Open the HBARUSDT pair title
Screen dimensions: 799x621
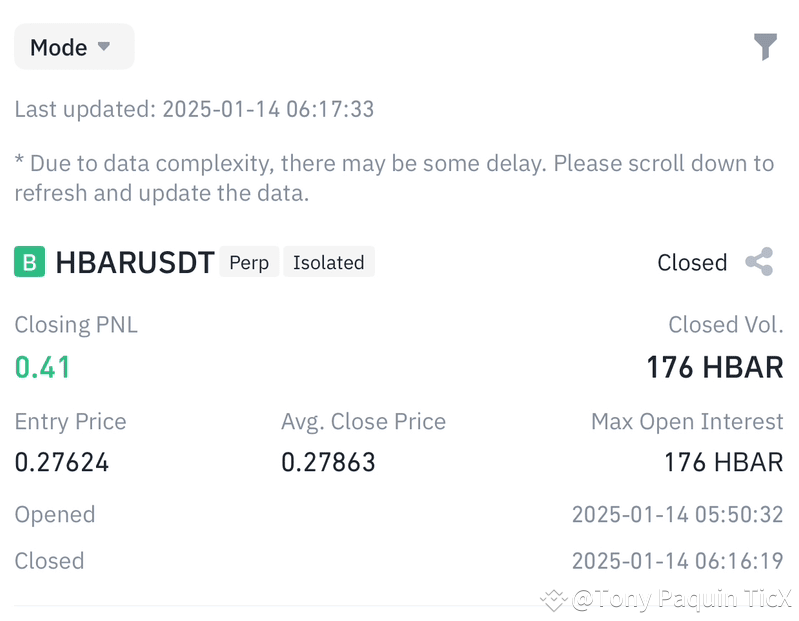(x=135, y=262)
